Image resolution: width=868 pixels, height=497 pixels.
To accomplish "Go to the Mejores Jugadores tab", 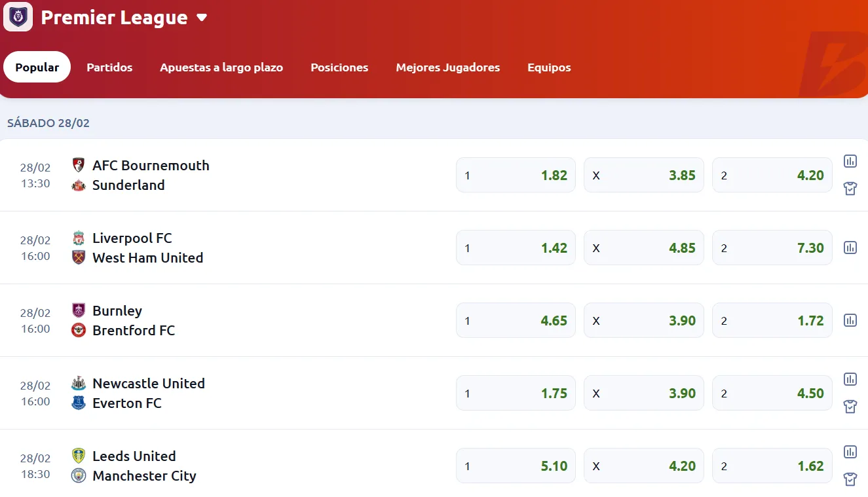I will [447, 67].
